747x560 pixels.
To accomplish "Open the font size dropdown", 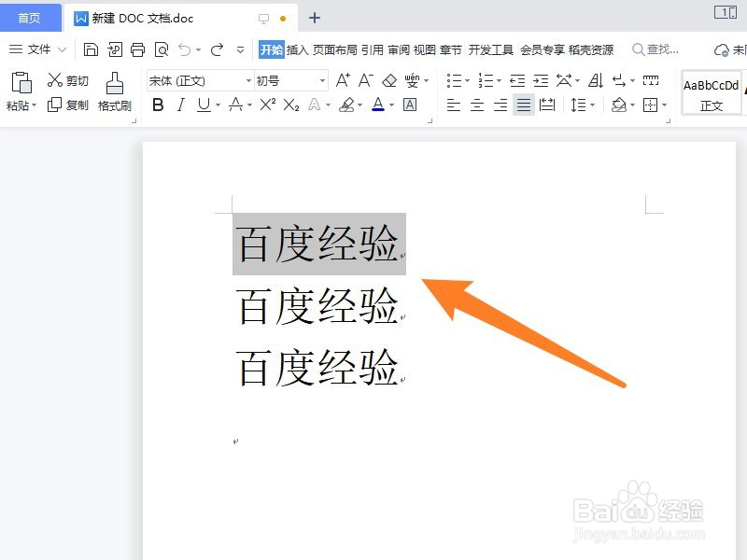I will click(322, 81).
